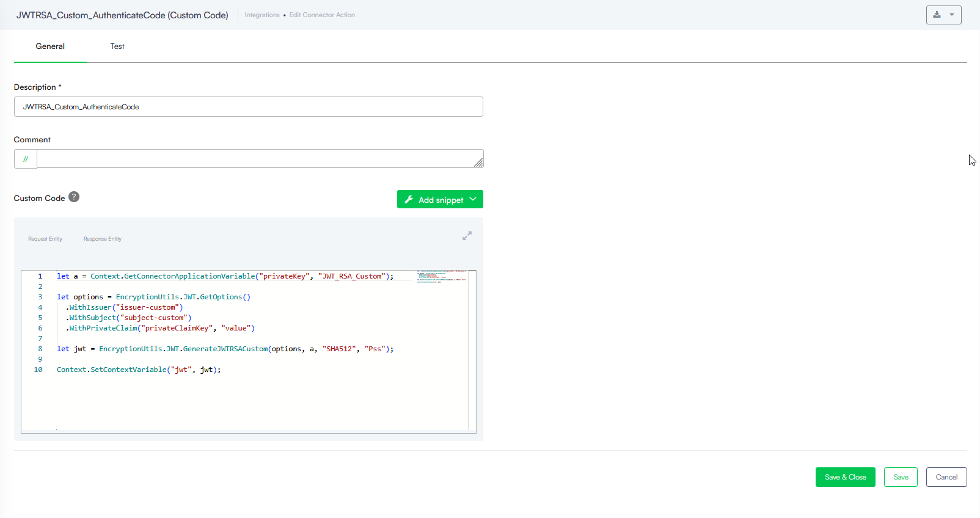
Task: Click the Custom Code help question icon
Action: tap(74, 197)
